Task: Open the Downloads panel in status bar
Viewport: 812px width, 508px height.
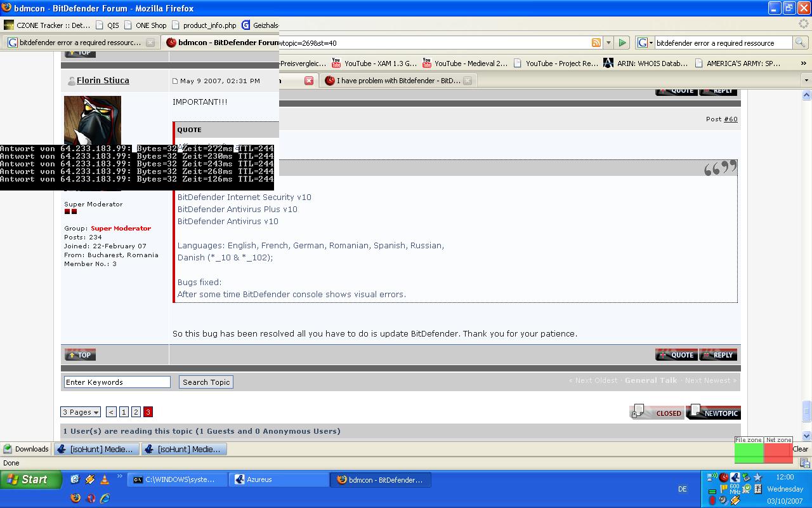Action: tap(26, 449)
